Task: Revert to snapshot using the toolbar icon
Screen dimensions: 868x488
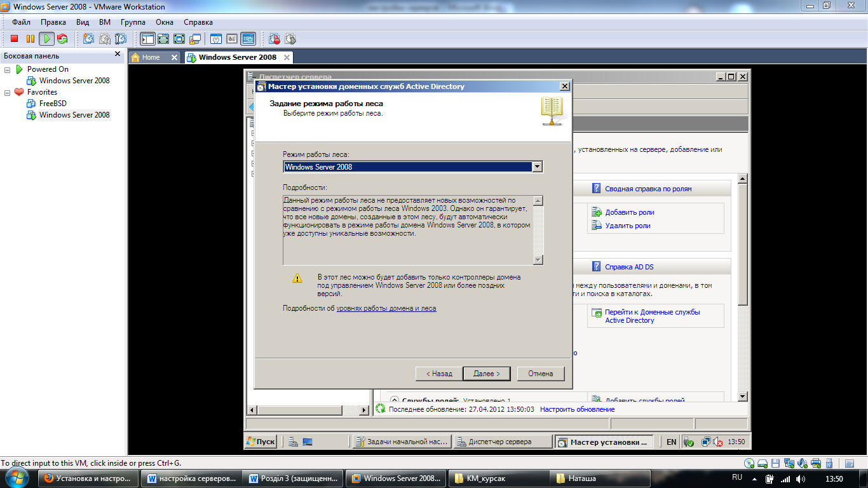Action: [104, 39]
